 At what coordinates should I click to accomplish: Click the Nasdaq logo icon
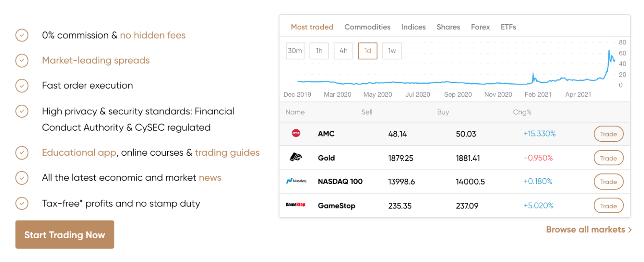click(x=296, y=181)
